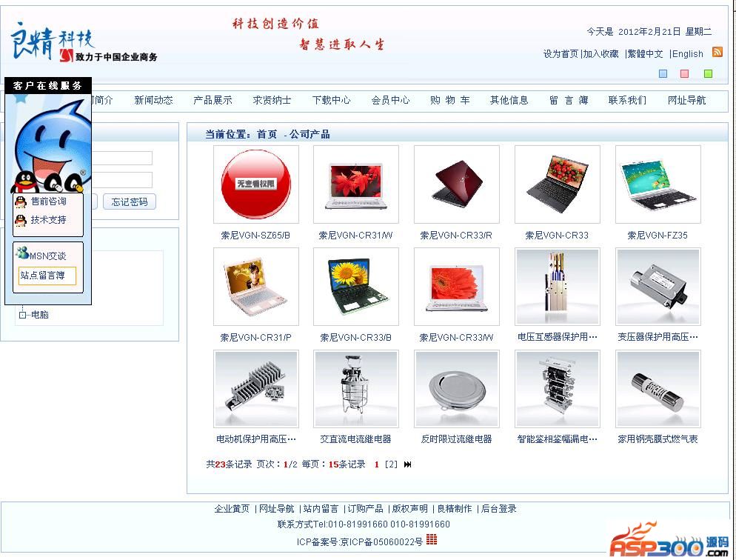Open 索尼VGN-CR33/W laptop thumbnail

(457, 287)
